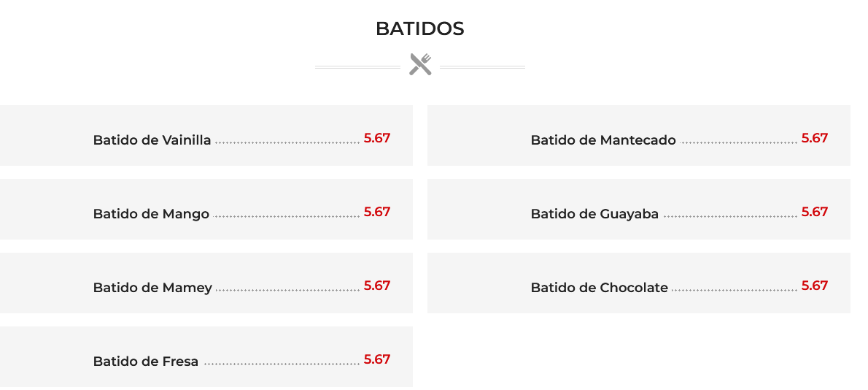Click the crossed fork and knife icon
Viewport: 868px width, 390px height.
click(420, 64)
